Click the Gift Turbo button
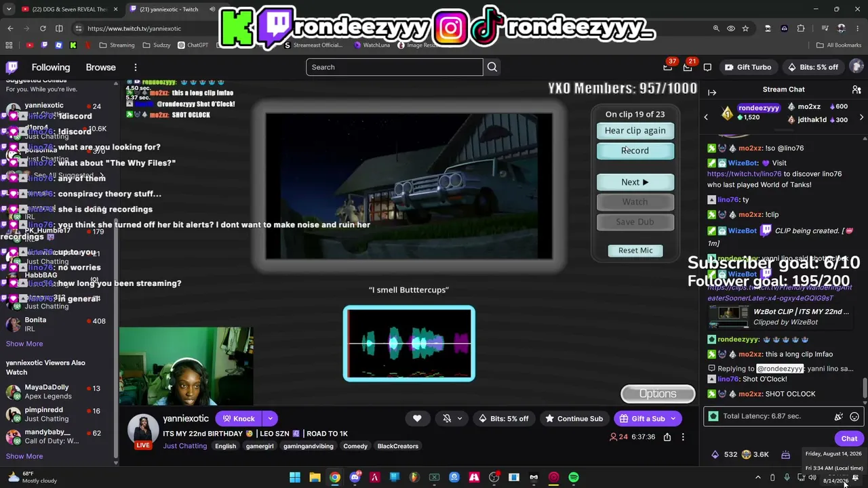Screen dimensions: 868x488 (x=747, y=67)
